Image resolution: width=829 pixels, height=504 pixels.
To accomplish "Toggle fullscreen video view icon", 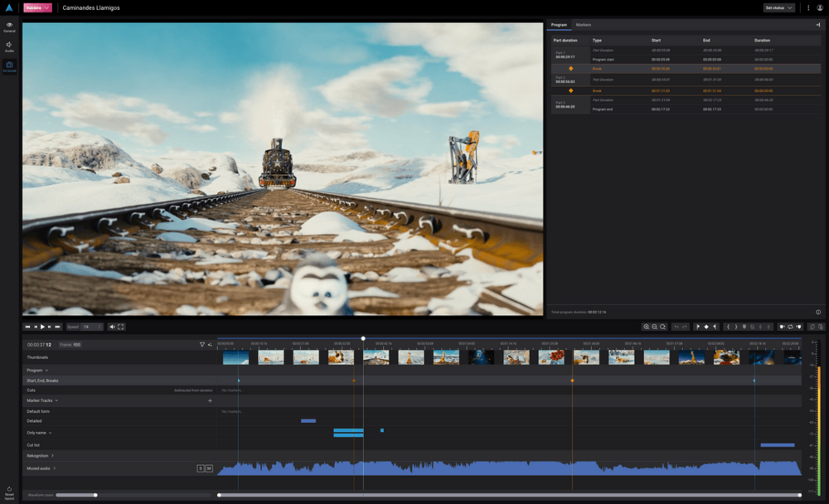I will [121, 327].
